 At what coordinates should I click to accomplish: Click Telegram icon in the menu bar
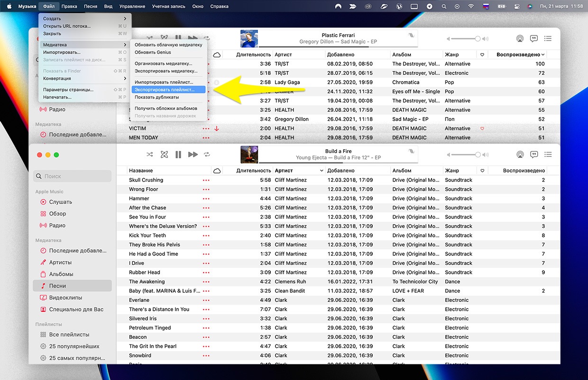(x=430, y=6)
